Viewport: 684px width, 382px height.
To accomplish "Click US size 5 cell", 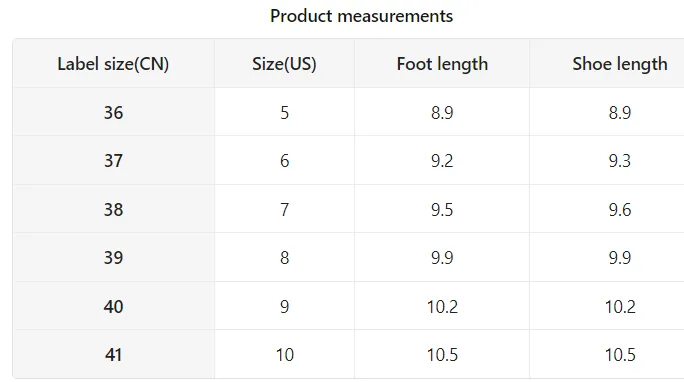I will point(284,112).
